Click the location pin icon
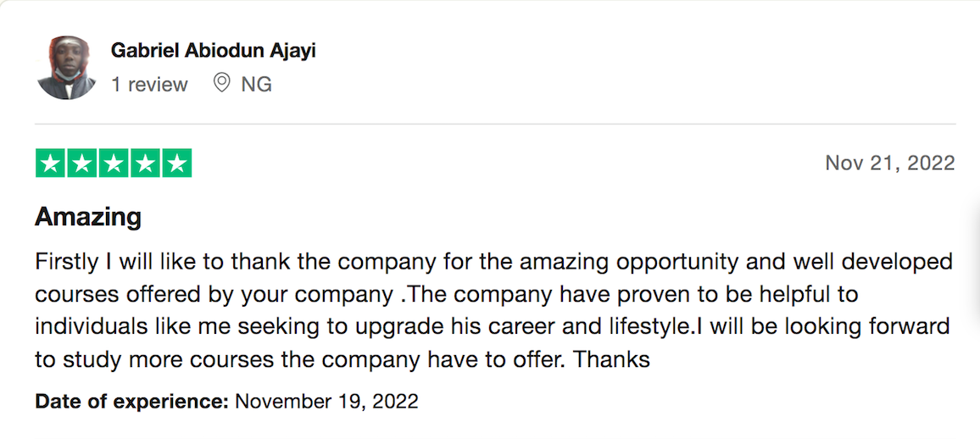The height and width of the screenshot is (439, 980). [221, 83]
